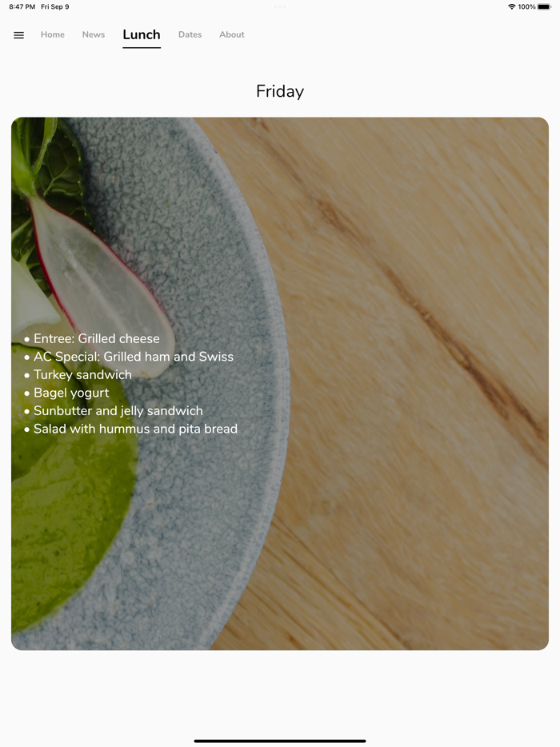Open the hamburger menu icon
The height and width of the screenshot is (747, 560).
click(x=18, y=35)
